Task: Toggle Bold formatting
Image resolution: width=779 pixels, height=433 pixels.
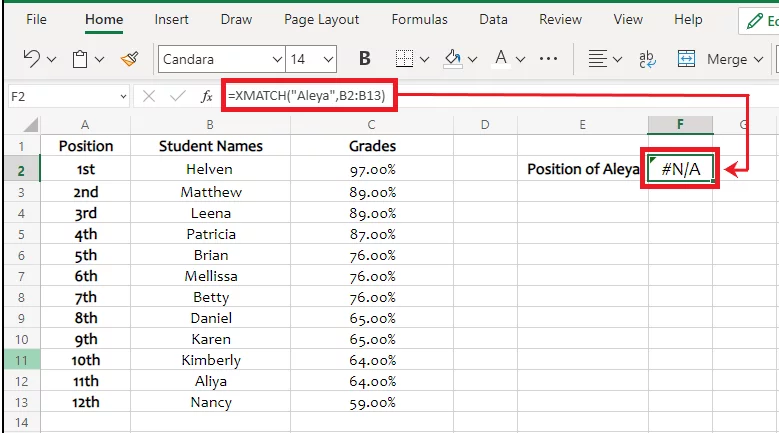Action: (365, 59)
